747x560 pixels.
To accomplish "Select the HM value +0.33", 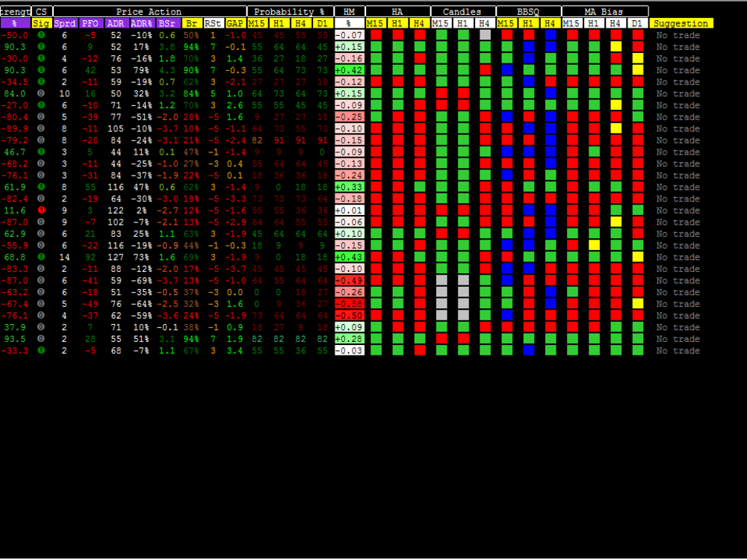I will tap(350, 187).
